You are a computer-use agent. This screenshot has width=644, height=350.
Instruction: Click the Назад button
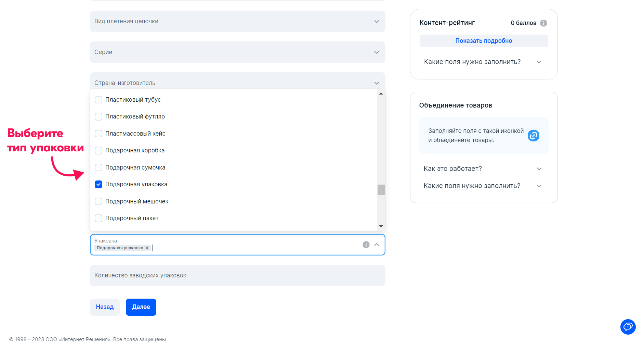click(105, 307)
